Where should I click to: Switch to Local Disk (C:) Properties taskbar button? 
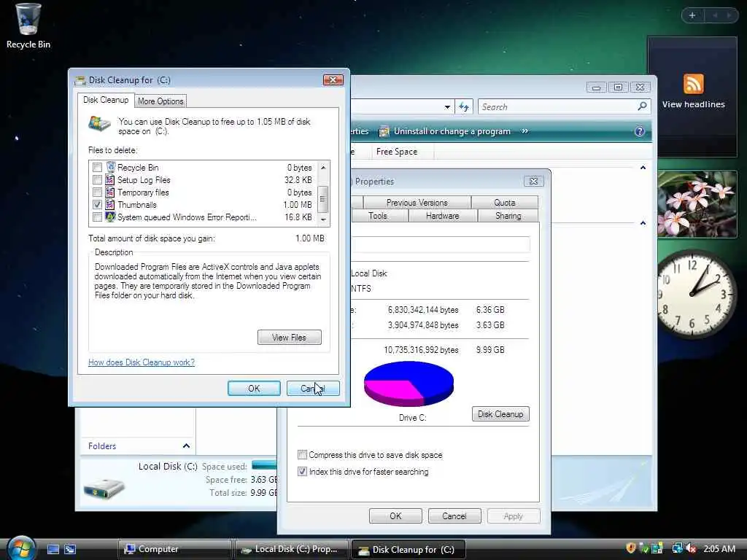pyautogui.click(x=292, y=549)
